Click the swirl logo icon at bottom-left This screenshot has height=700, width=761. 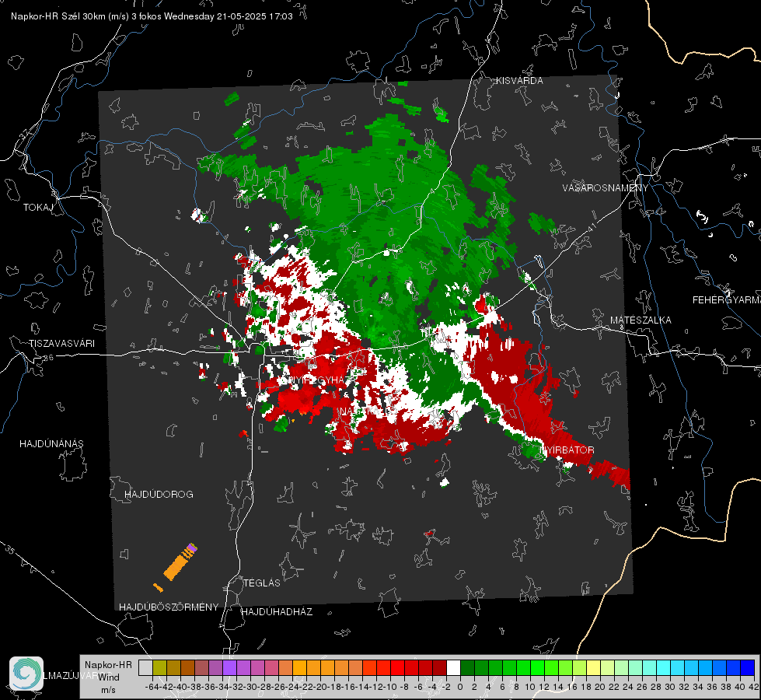[x=26, y=674]
